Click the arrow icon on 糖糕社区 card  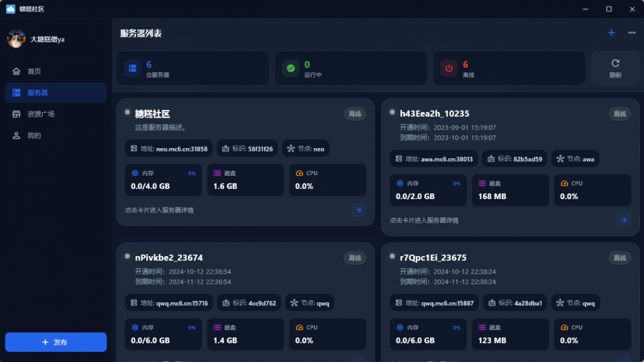[x=358, y=210]
